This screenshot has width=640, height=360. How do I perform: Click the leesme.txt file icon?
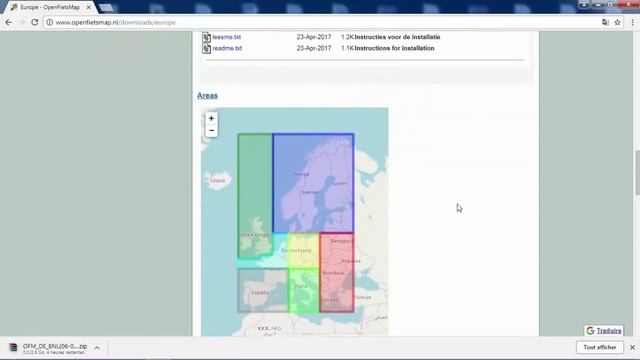coord(207,37)
